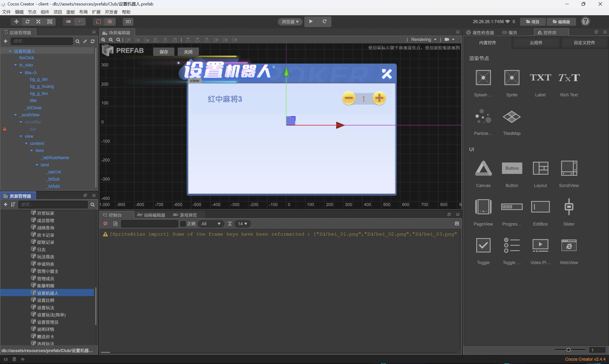The height and width of the screenshot is (364, 609).
Task: Switch to the 动画编辑器 tab
Action: (x=151, y=215)
